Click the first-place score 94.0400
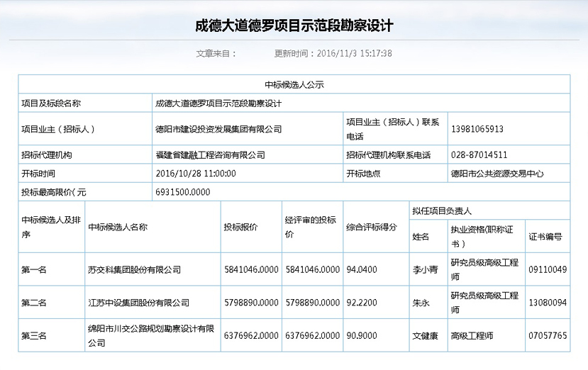The width and height of the screenshot is (588, 370). click(361, 270)
